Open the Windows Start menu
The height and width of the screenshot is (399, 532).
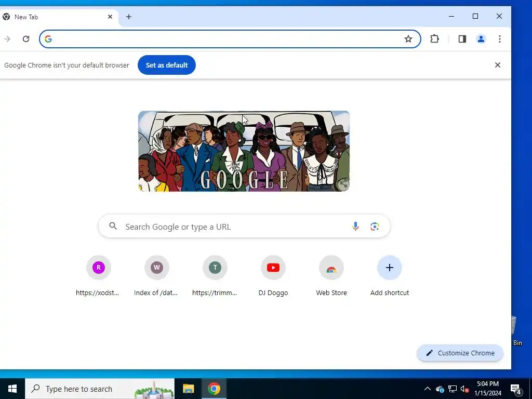tap(12, 389)
